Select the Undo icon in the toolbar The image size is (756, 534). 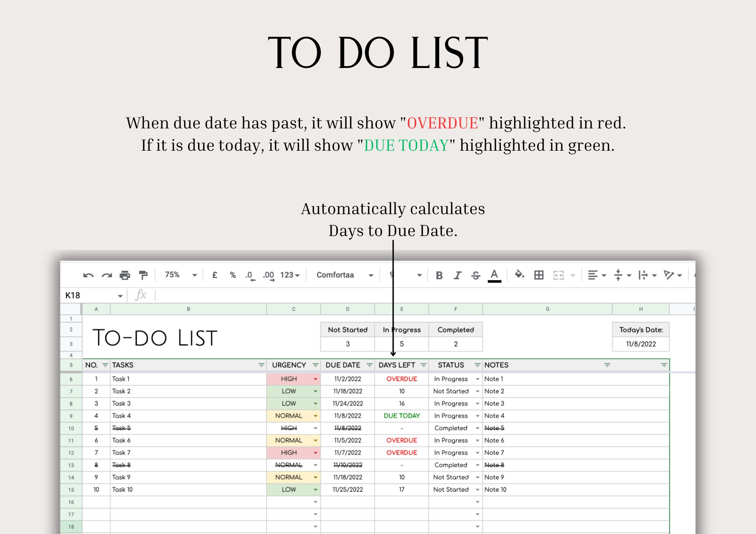[x=88, y=275]
